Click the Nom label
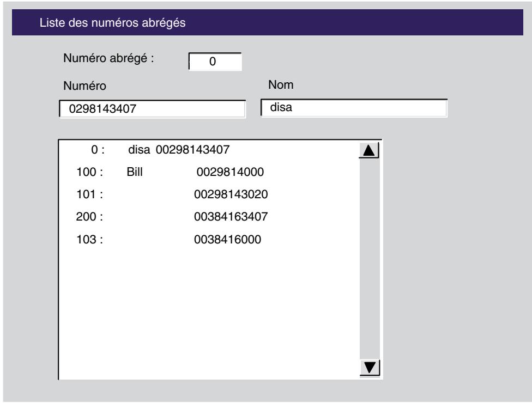 281,85
